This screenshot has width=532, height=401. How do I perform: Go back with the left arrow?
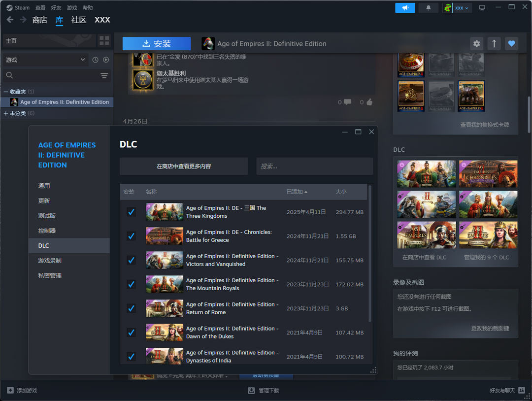click(x=10, y=20)
